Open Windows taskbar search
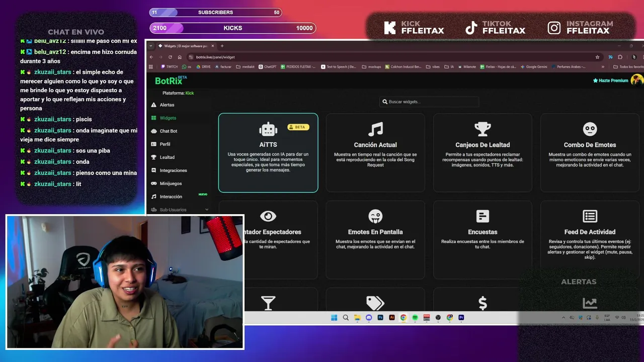 coord(346,317)
